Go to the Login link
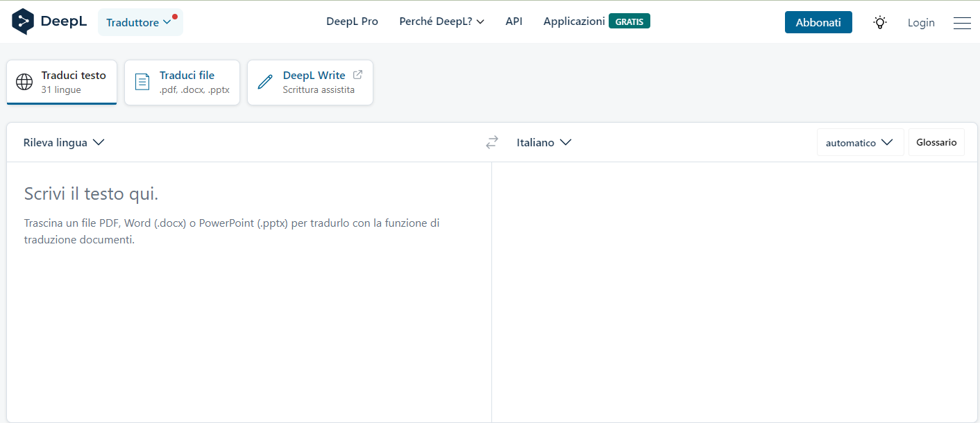The image size is (980, 423). 921,23
